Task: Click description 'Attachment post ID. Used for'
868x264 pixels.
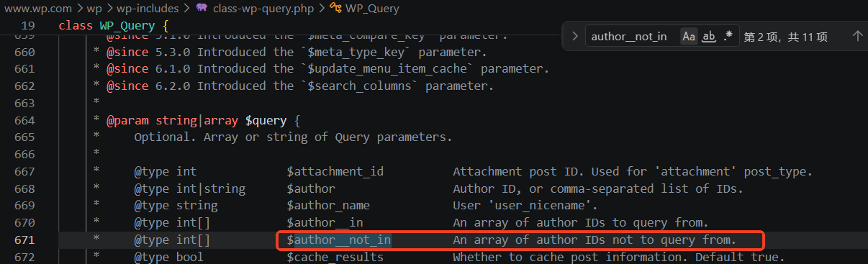Action: click(x=551, y=172)
